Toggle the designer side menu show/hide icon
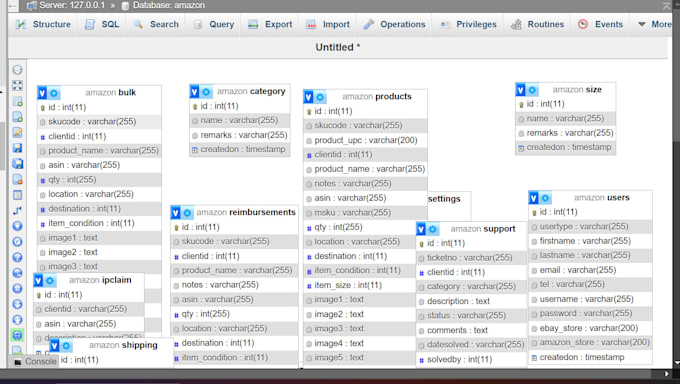The image size is (680, 384). (x=17, y=70)
